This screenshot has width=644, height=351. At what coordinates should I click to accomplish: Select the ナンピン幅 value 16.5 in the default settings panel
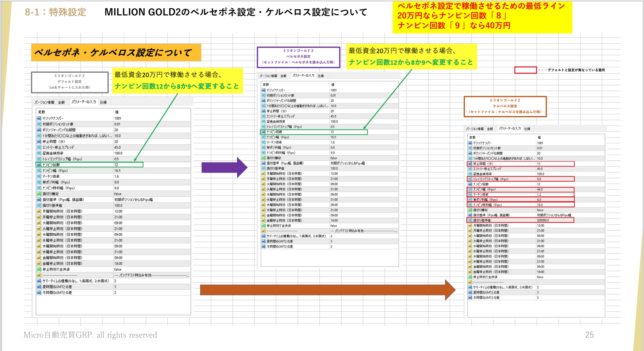coord(117,171)
